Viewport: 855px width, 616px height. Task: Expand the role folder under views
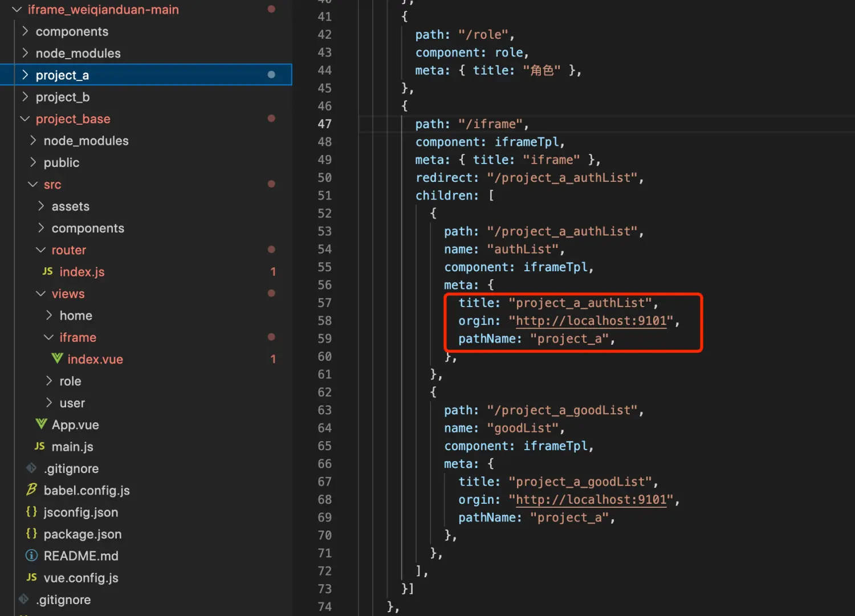[x=49, y=381]
